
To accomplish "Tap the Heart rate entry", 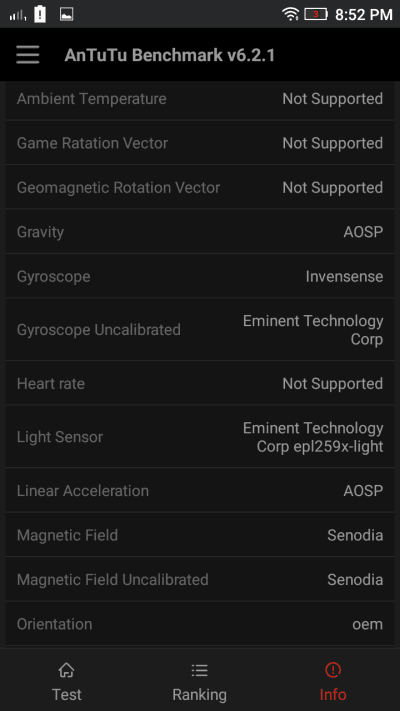I will click(200, 384).
